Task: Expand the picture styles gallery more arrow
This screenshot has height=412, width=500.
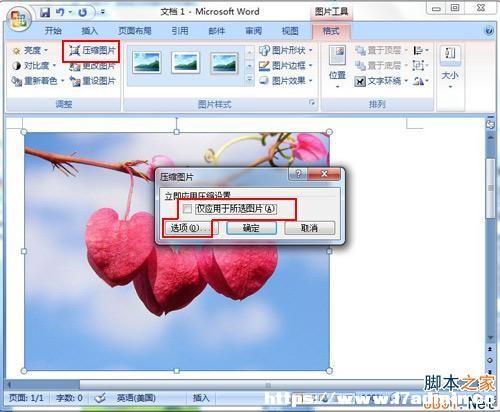Action: coord(249,80)
